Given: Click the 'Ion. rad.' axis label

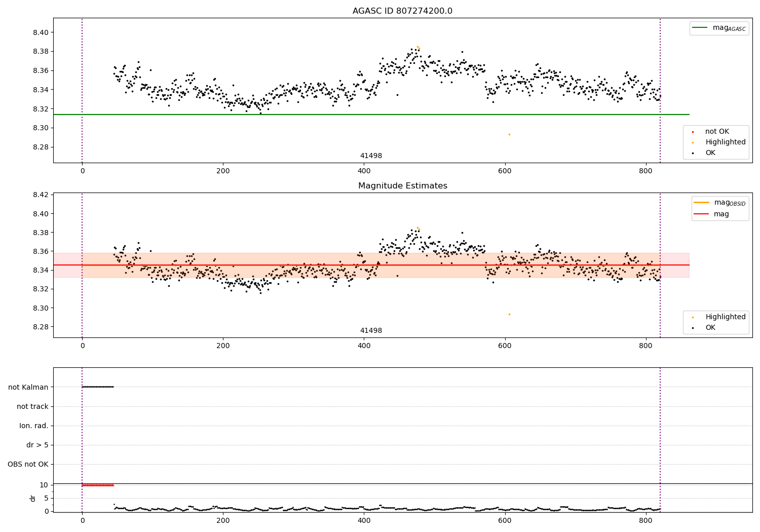Looking at the screenshot, I should coord(34,426).
